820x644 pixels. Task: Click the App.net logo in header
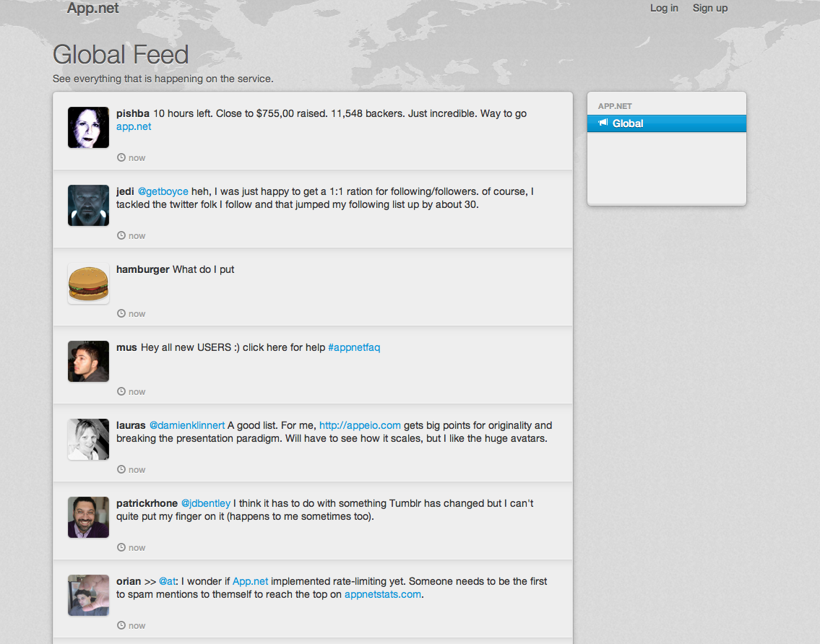pos(92,9)
